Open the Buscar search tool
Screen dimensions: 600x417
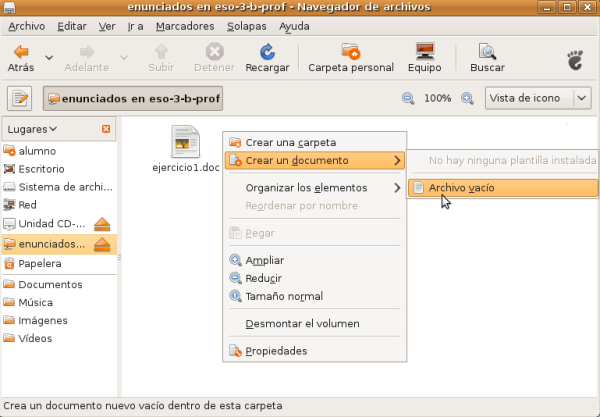[487, 51]
